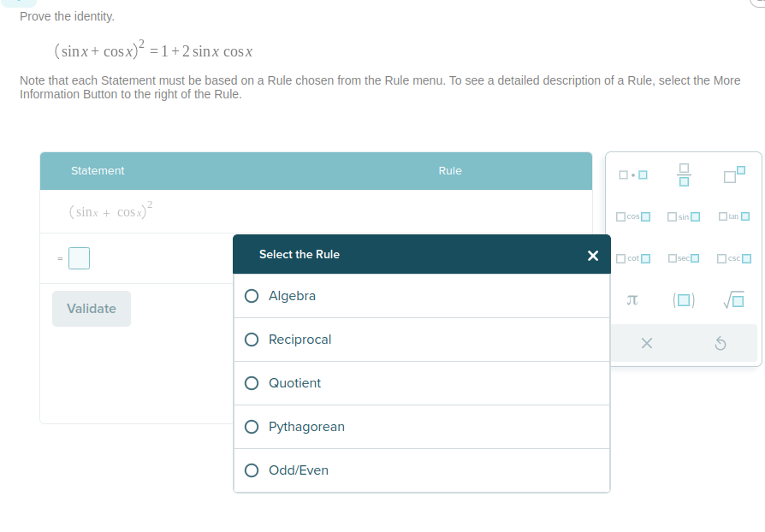Insert the fraction template

684,175
